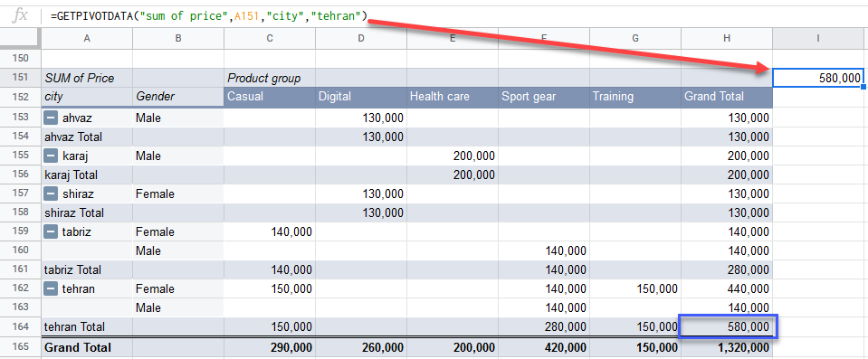
Task: Click the 290,000 Casual grand total
Action: tap(270, 347)
